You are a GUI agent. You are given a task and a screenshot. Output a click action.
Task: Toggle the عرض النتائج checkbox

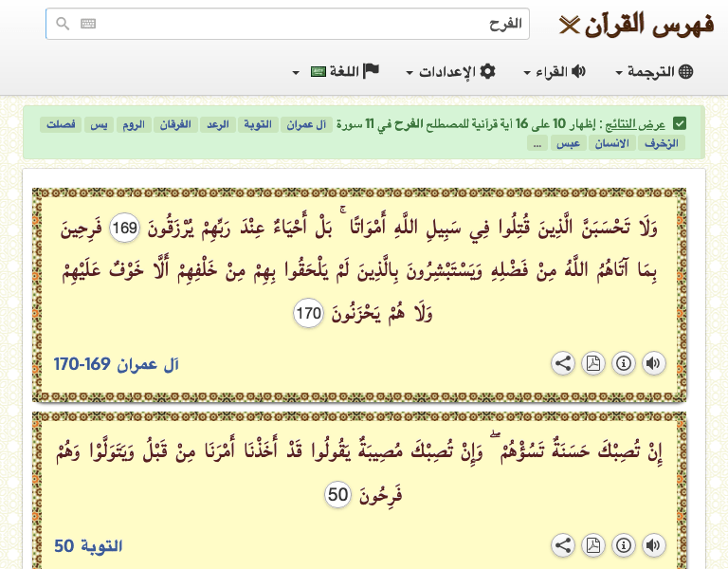click(680, 124)
